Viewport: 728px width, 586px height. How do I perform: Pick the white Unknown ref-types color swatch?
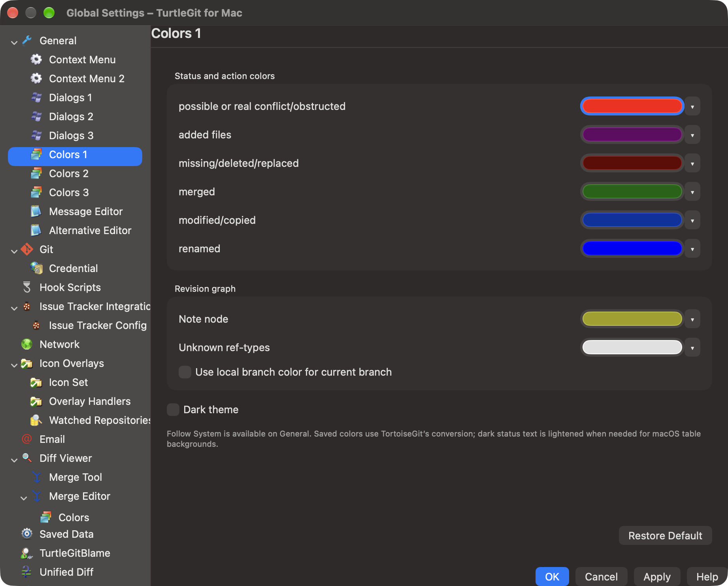632,347
